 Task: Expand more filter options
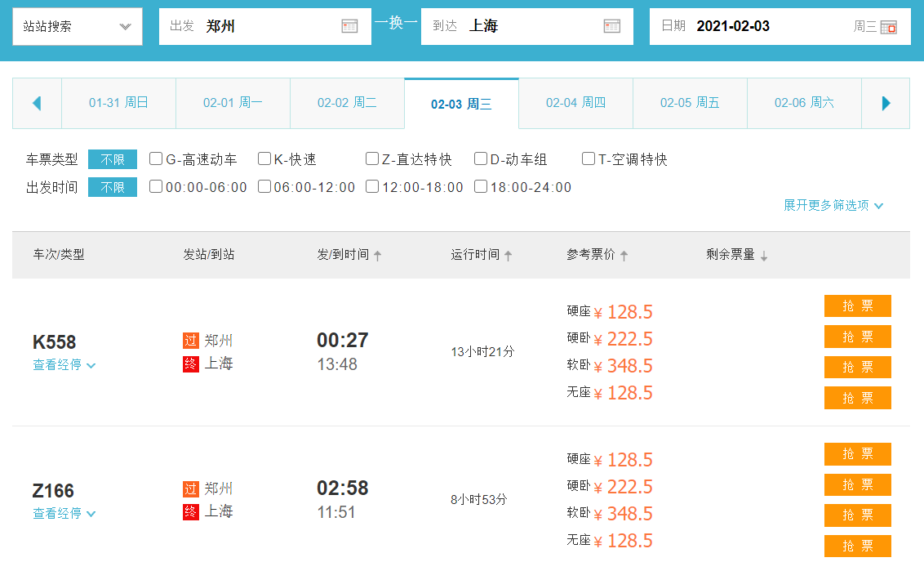[833, 205]
